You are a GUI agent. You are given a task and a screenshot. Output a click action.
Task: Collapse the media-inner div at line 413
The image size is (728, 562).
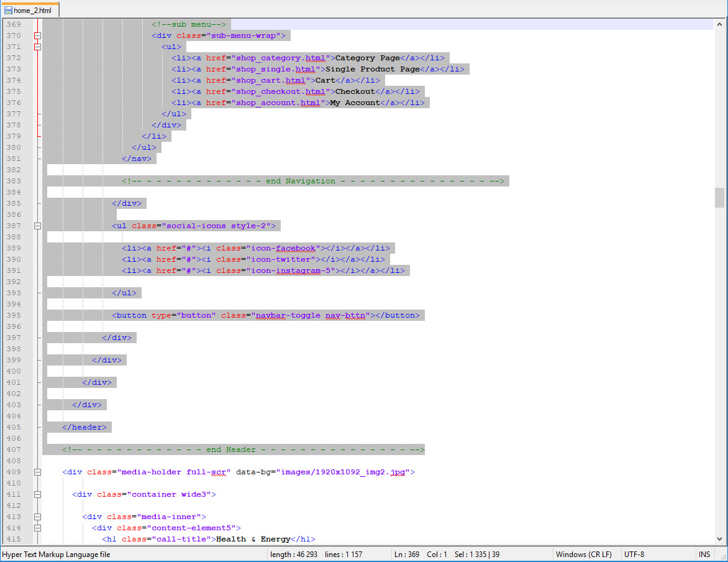click(37, 517)
